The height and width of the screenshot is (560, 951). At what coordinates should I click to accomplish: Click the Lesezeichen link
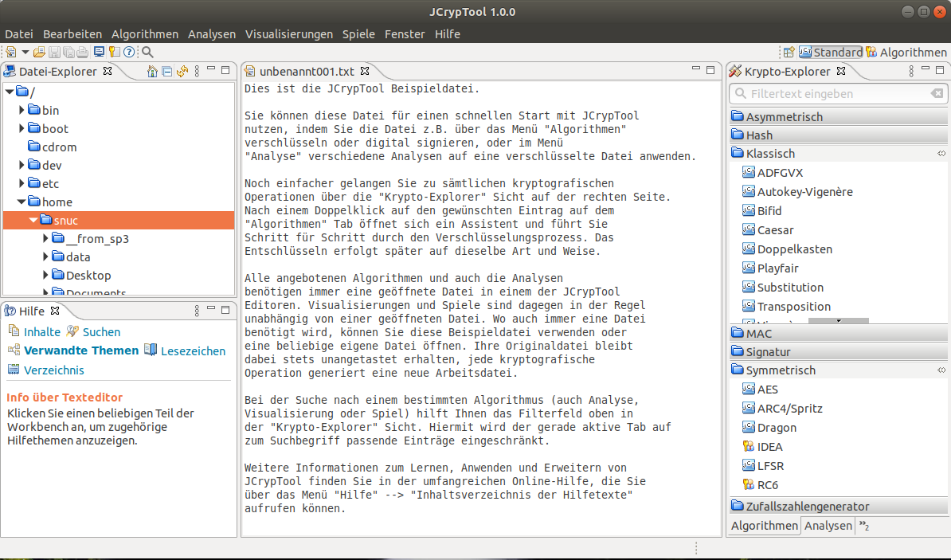tap(193, 350)
